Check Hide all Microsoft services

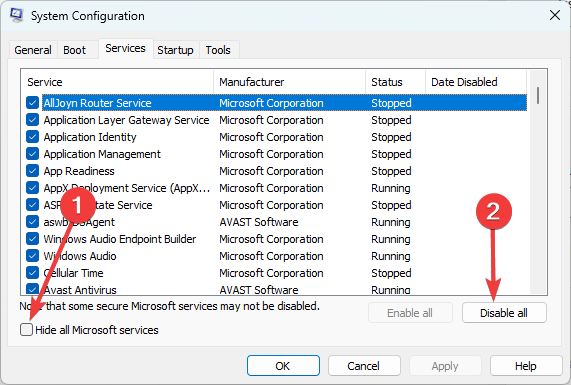pyautogui.click(x=27, y=330)
